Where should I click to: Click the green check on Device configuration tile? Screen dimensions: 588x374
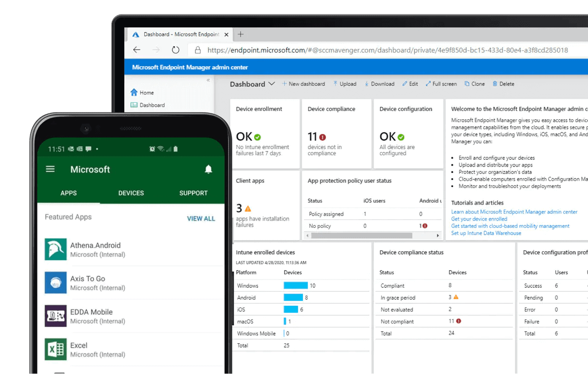(401, 137)
